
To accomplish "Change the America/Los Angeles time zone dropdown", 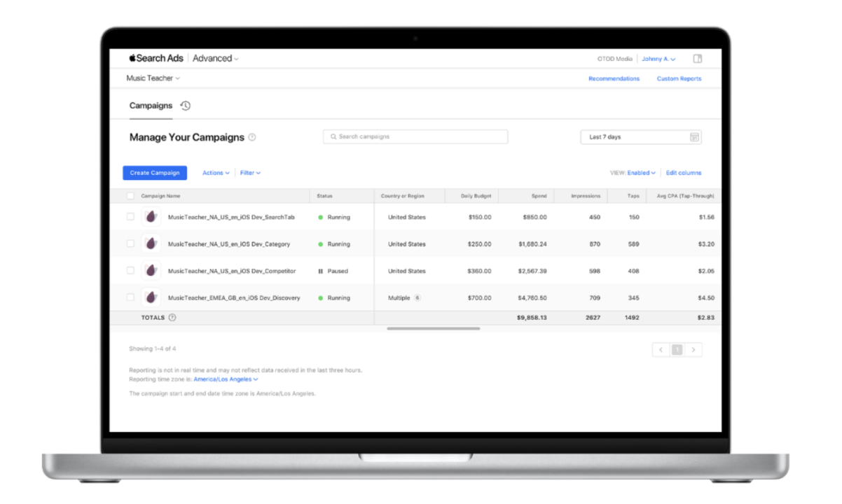I will coord(226,379).
